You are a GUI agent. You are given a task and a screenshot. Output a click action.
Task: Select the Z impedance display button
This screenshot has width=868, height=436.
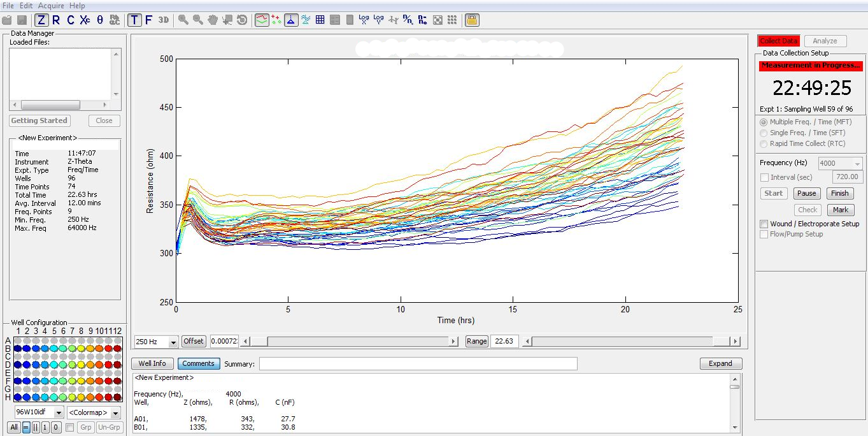point(41,20)
